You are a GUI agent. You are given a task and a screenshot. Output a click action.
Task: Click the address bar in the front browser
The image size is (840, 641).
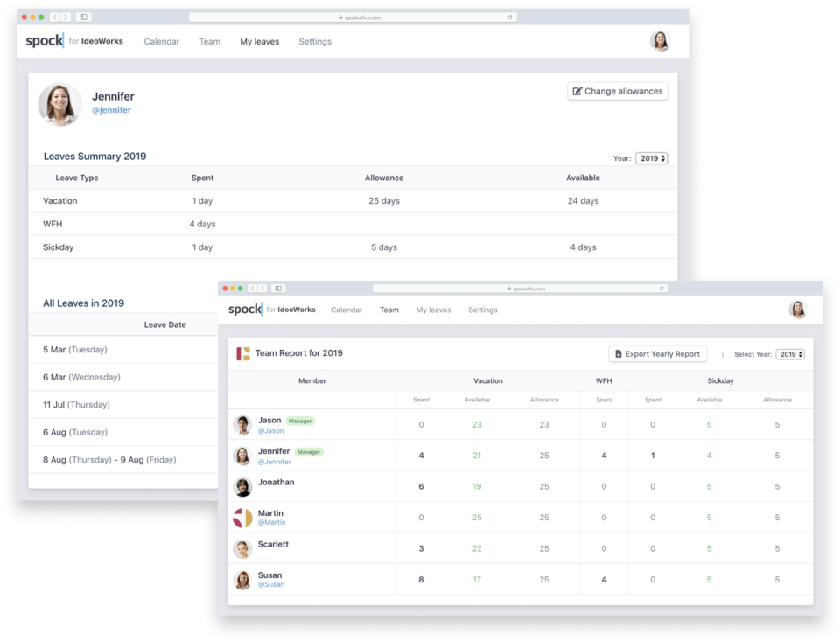click(520, 289)
